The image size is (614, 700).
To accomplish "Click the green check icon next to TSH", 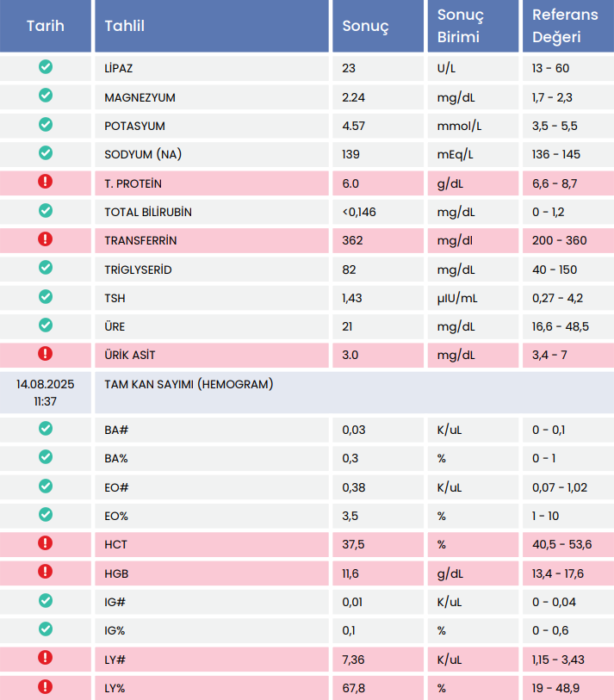I will (46, 297).
